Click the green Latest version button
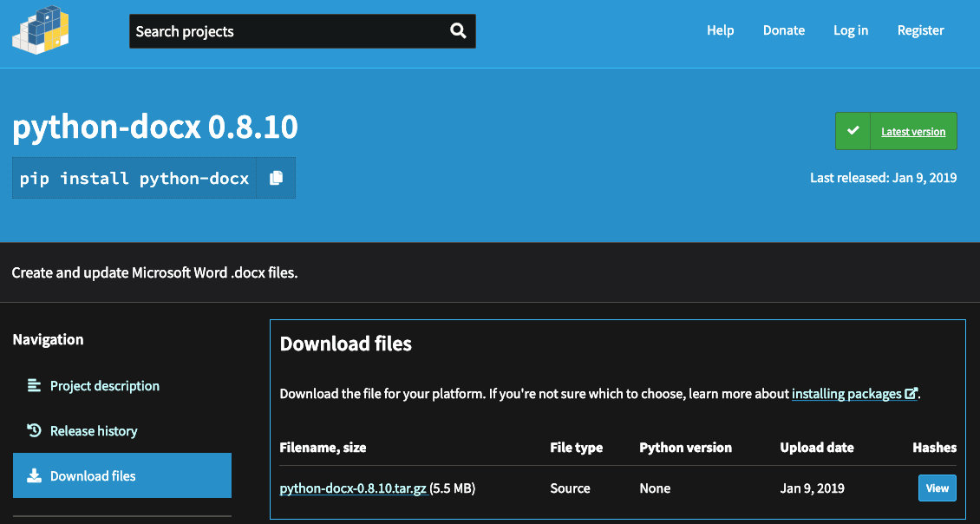980x524 pixels. (x=896, y=131)
